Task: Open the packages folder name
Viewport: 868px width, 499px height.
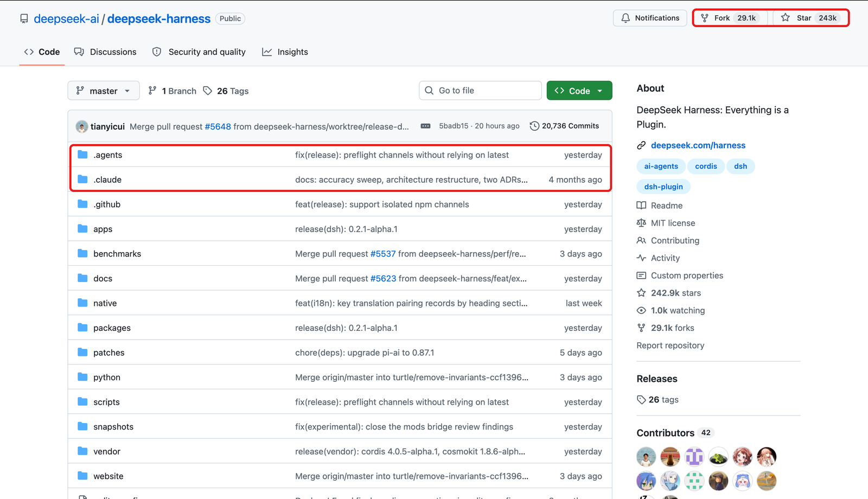Action: pos(112,328)
